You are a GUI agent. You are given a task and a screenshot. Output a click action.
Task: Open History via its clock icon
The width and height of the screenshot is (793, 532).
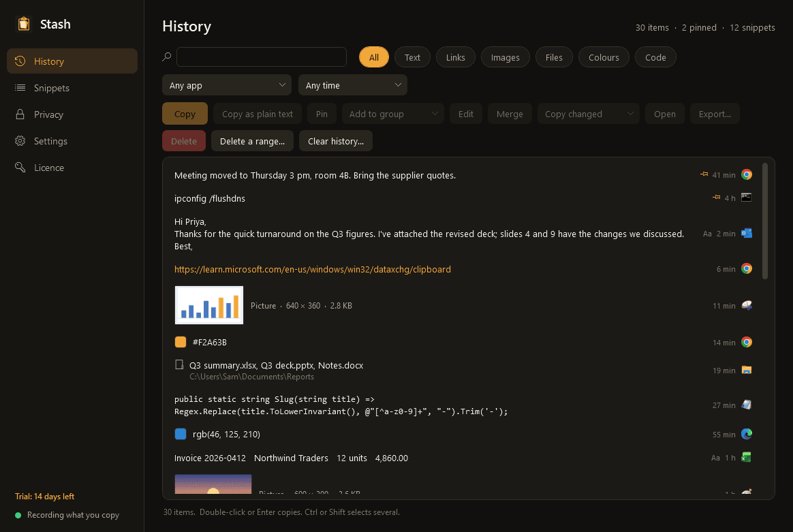click(20, 61)
